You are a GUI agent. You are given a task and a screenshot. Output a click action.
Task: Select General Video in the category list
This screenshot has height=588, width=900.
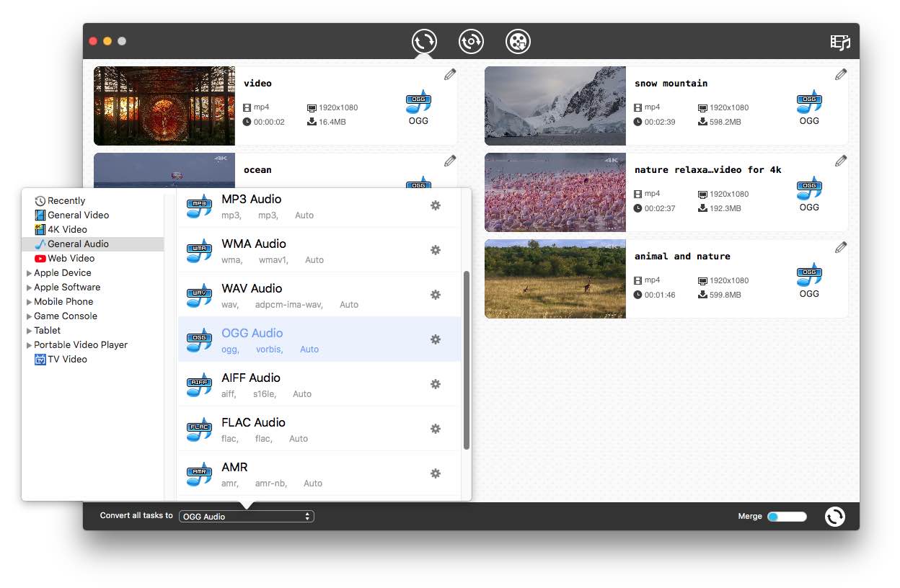click(x=78, y=215)
